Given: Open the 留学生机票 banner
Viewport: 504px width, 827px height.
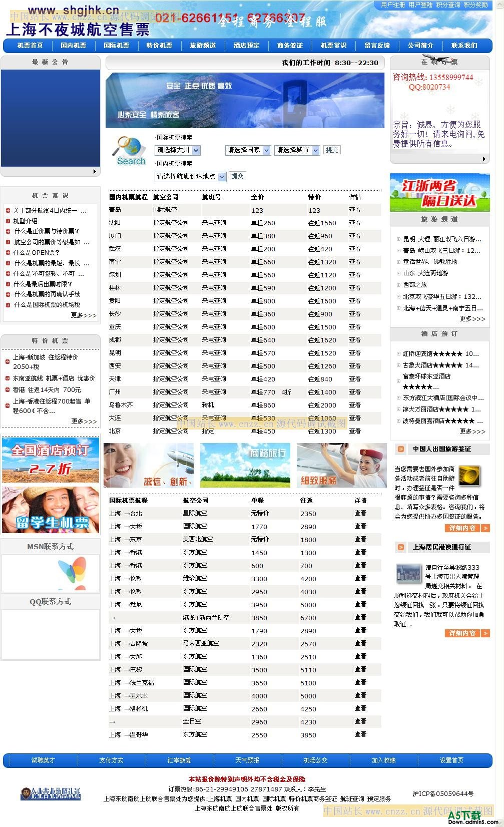Looking at the screenshot, I should pos(51,510).
